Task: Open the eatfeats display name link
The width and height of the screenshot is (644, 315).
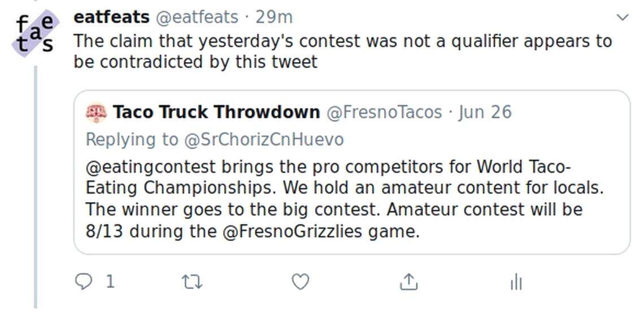Action: coord(111,17)
